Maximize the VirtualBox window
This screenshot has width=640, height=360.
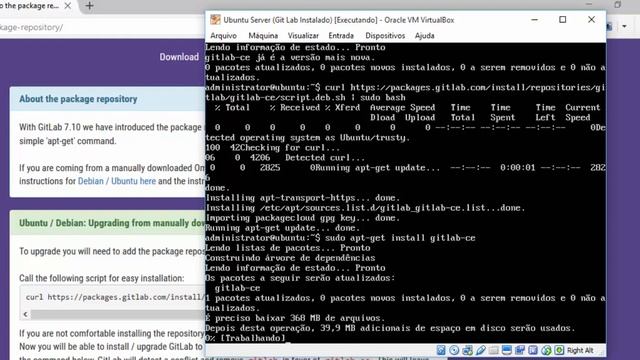point(562,20)
